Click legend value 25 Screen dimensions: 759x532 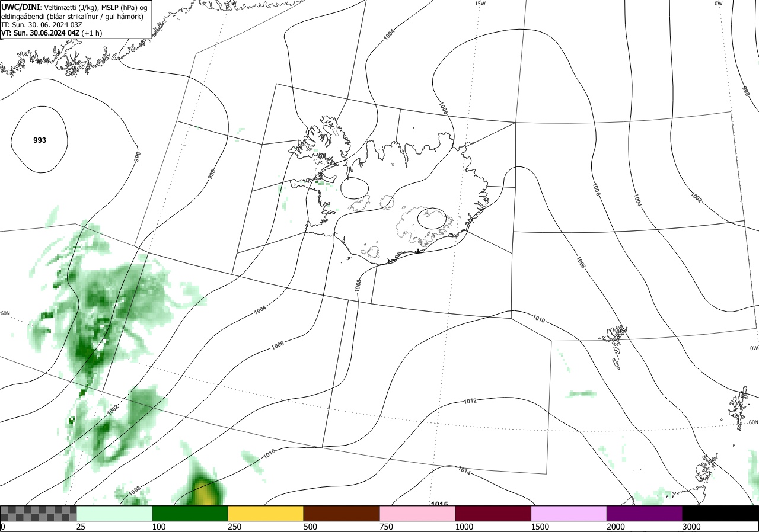coord(81,527)
